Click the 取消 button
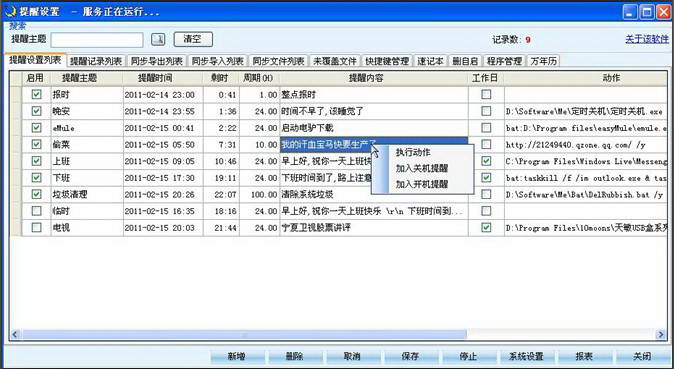The width and height of the screenshot is (674, 369). (352, 357)
